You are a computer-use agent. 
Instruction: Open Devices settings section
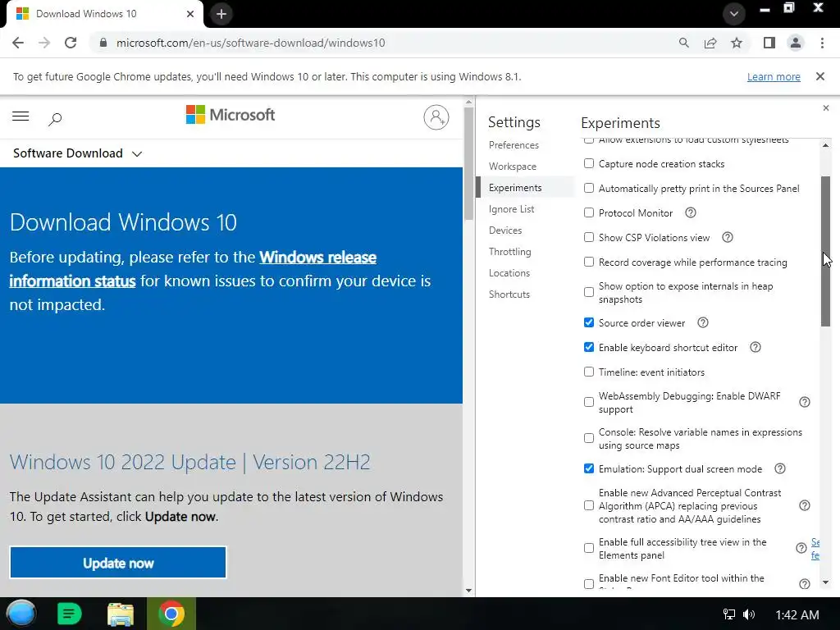(505, 231)
